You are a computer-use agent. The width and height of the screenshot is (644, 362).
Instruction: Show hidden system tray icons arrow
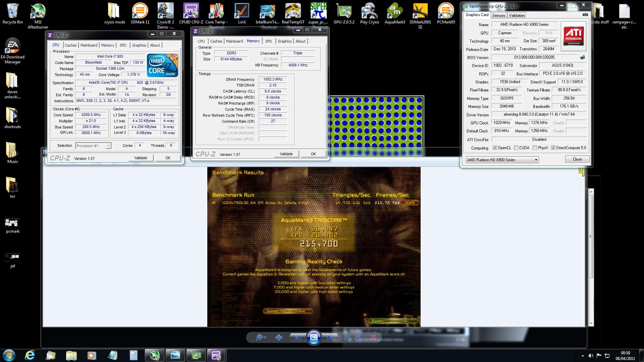click(582, 356)
